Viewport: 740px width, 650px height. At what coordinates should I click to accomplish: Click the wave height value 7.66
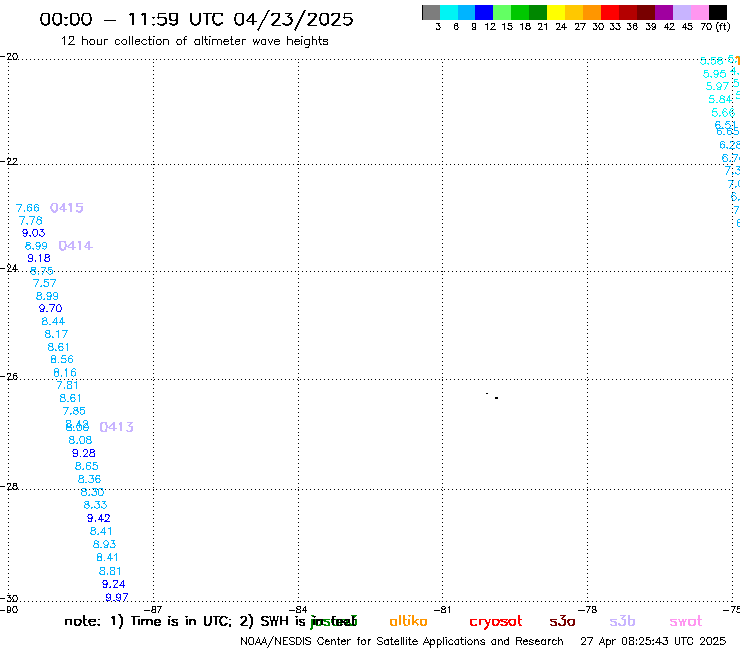coord(28,208)
